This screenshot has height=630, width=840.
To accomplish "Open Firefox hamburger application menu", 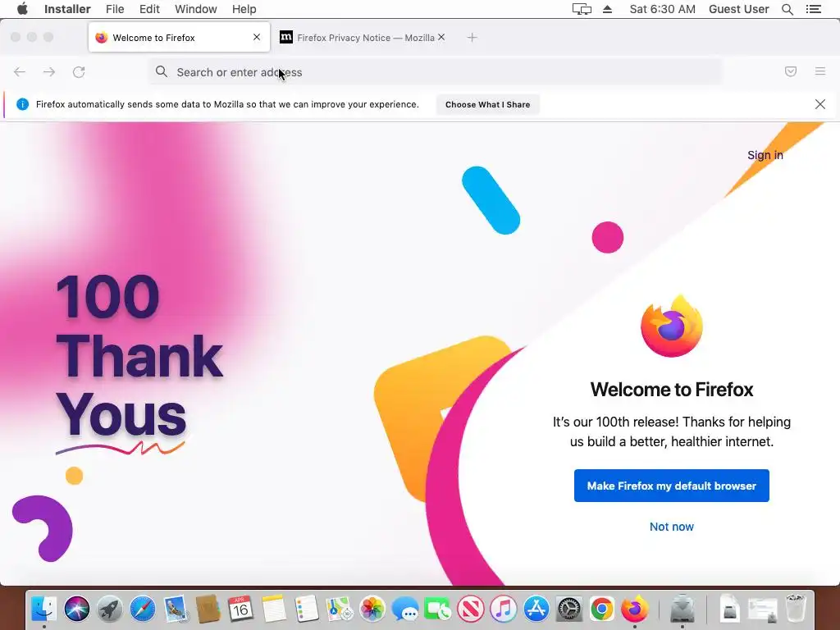I will pos(820,71).
